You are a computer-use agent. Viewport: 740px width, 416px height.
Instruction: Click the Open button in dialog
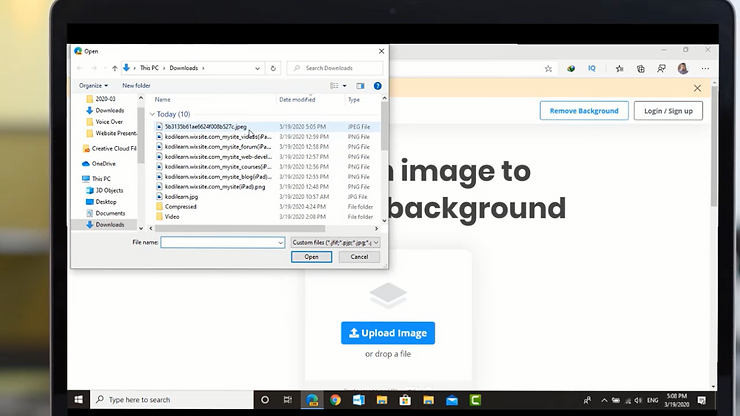[311, 257]
